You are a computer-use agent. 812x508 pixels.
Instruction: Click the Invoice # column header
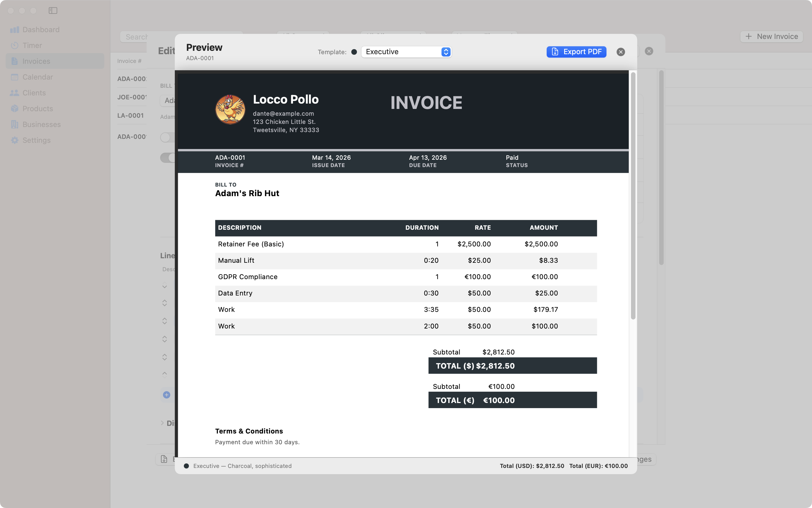129,61
